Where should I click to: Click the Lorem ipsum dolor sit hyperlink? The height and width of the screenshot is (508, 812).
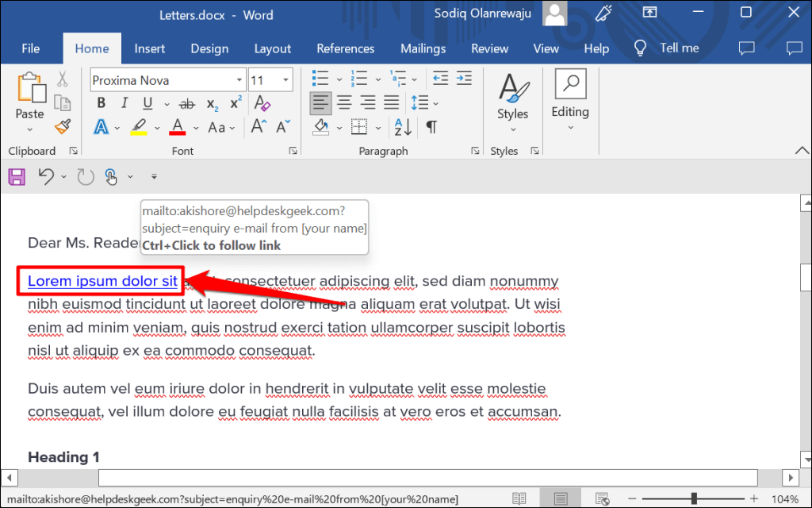[102, 281]
